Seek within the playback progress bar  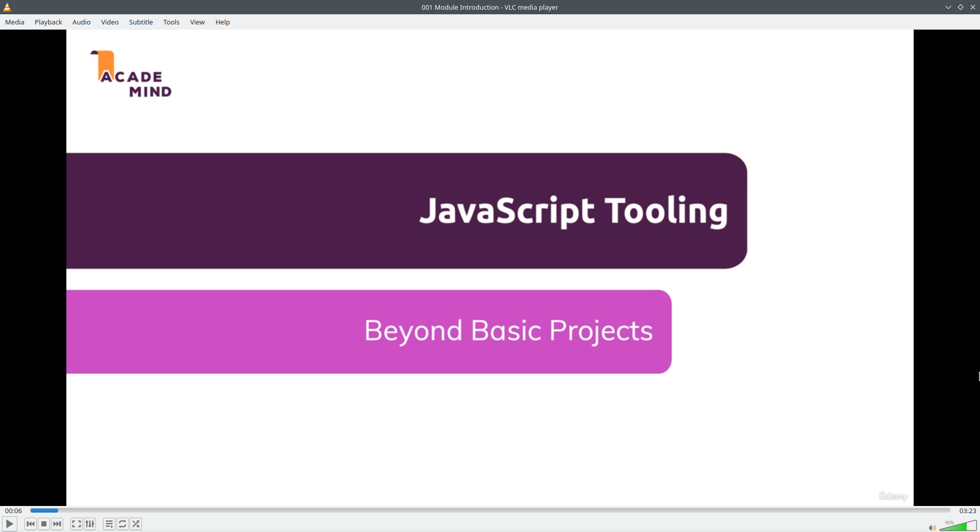(x=490, y=511)
